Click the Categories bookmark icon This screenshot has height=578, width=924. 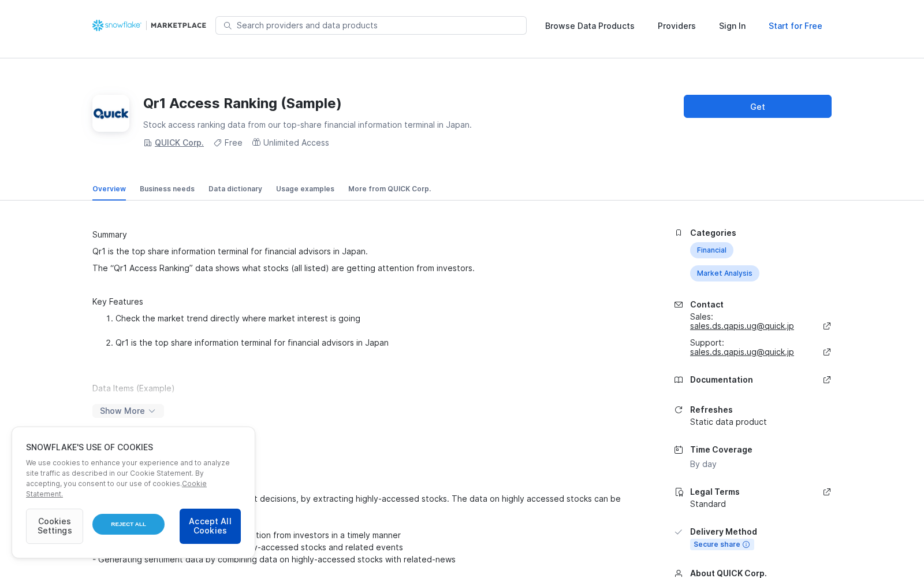coord(679,233)
